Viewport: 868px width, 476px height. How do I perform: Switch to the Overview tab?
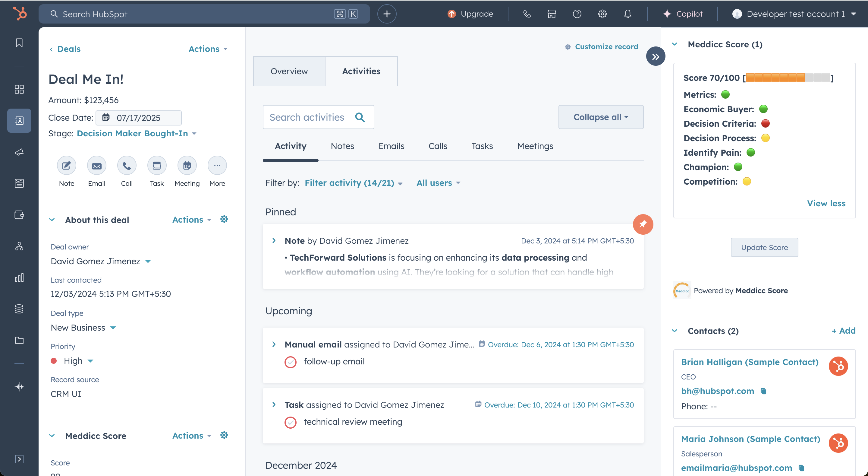tap(289, 71)
